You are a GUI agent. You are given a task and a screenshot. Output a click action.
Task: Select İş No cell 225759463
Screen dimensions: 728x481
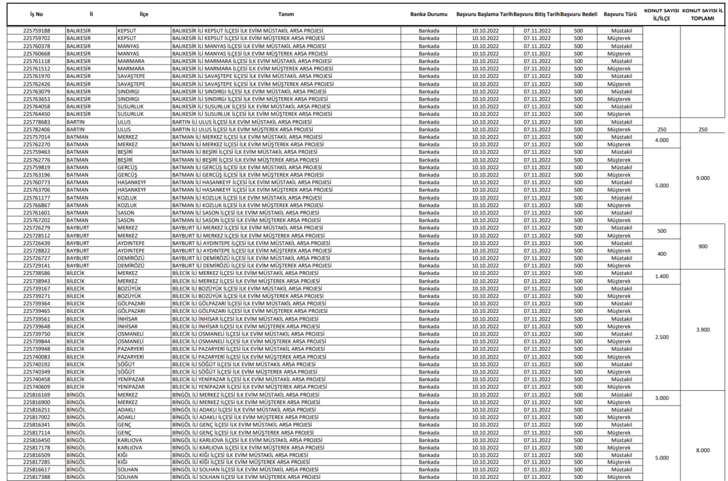tap(36, 152)
